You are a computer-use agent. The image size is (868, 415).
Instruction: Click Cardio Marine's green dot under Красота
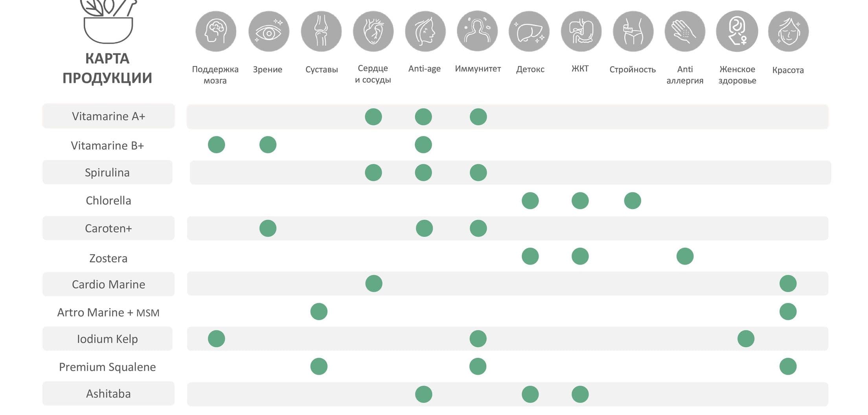point(788,284)
